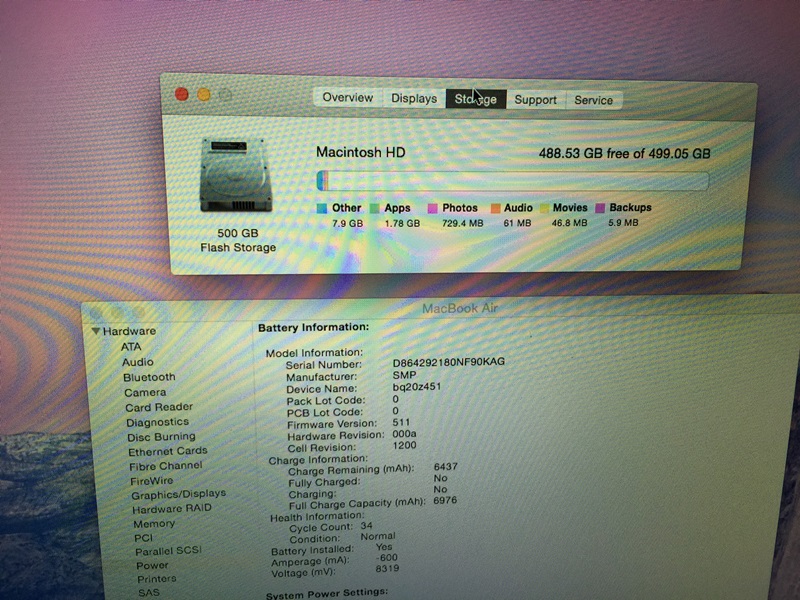Click the battery Serial Number value text
Screen dimensions: 800x600
[449, 362]
